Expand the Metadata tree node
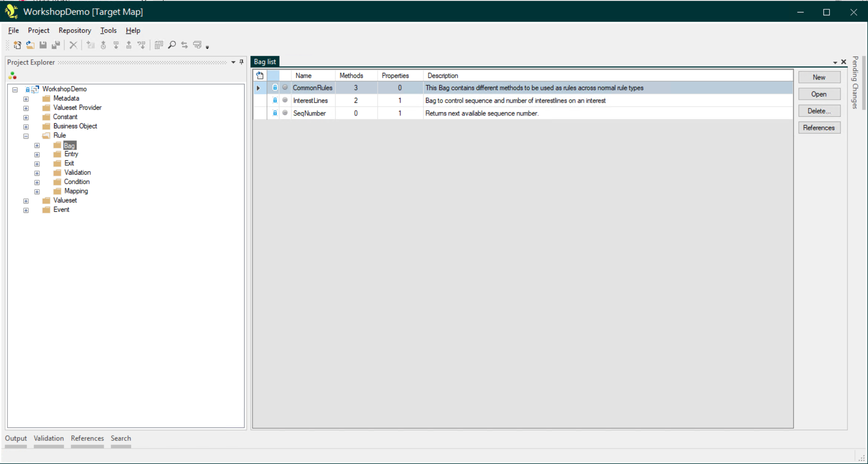The width and height of the screenshot is (868, 464). 26,99
